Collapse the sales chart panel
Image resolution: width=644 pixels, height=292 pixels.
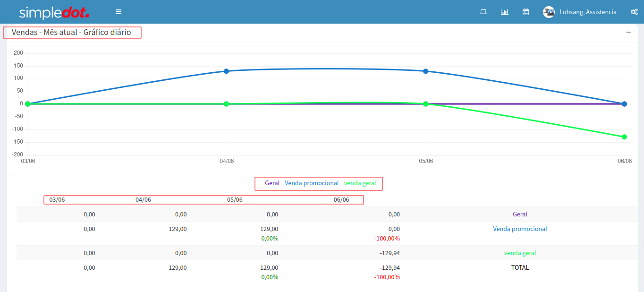point(628,32)
